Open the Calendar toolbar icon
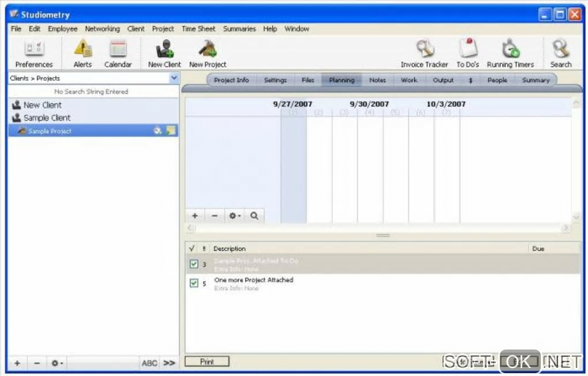The image size is (588, 376). [x=118, y=54]
